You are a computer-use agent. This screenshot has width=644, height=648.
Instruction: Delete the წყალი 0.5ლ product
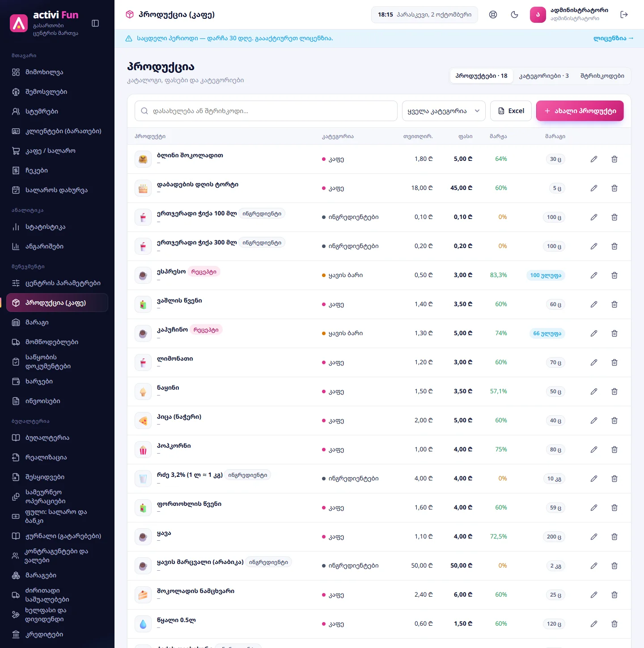pyautogui.click(x=614, y=624)
